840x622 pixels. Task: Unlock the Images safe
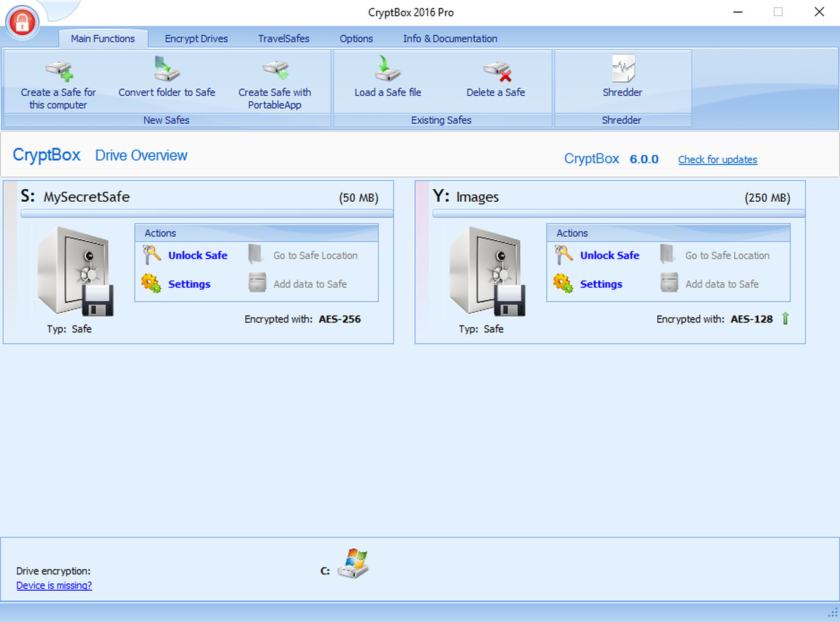609,255
